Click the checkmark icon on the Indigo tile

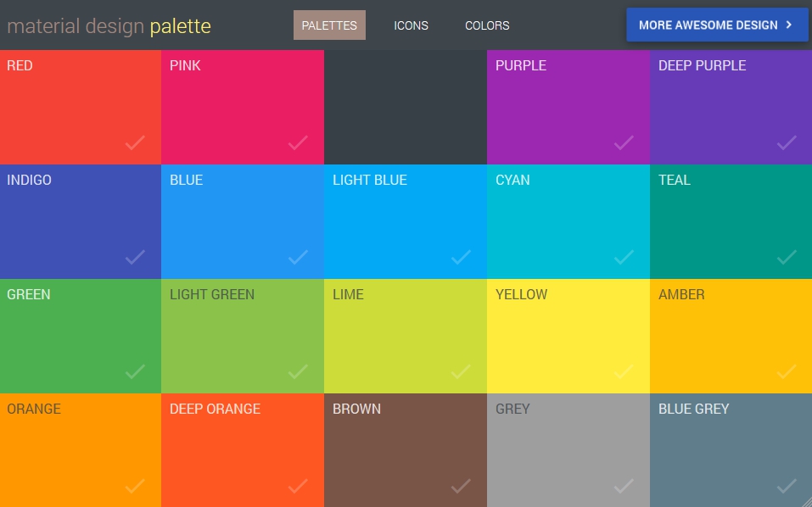coord(135,257)
